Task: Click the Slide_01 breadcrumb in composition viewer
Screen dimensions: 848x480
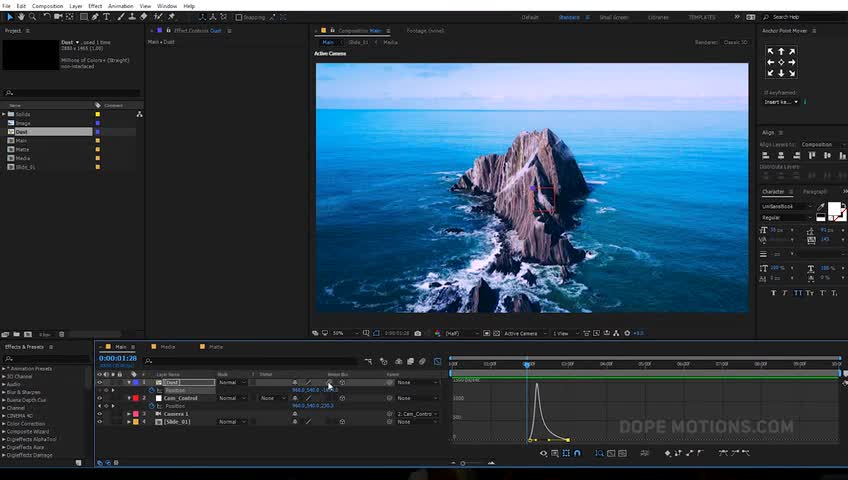Action: pyautogui.click(x=359, y=42)
